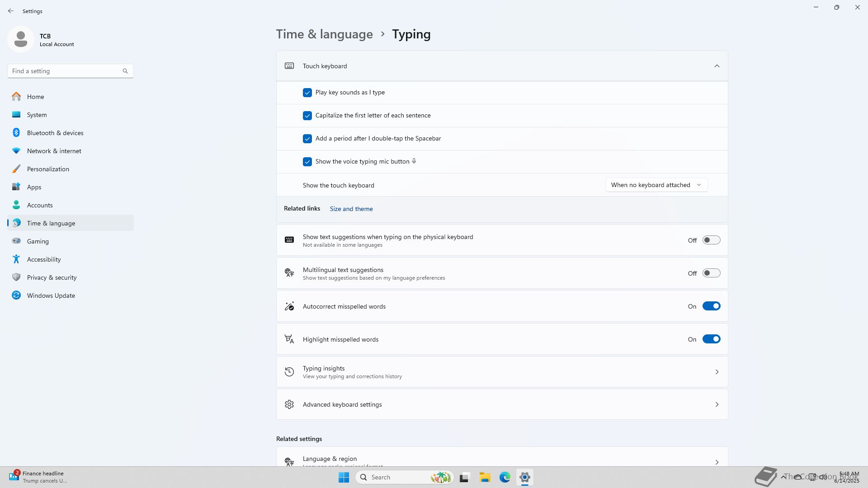
Task: Click the Accessibility sidebar icon
Action: click(x=16, y=259)
